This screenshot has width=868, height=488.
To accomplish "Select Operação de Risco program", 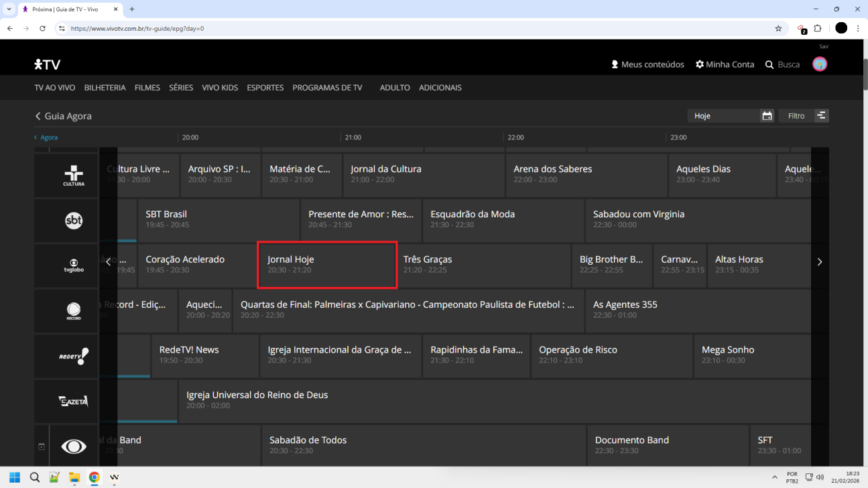I will point(612,355).
